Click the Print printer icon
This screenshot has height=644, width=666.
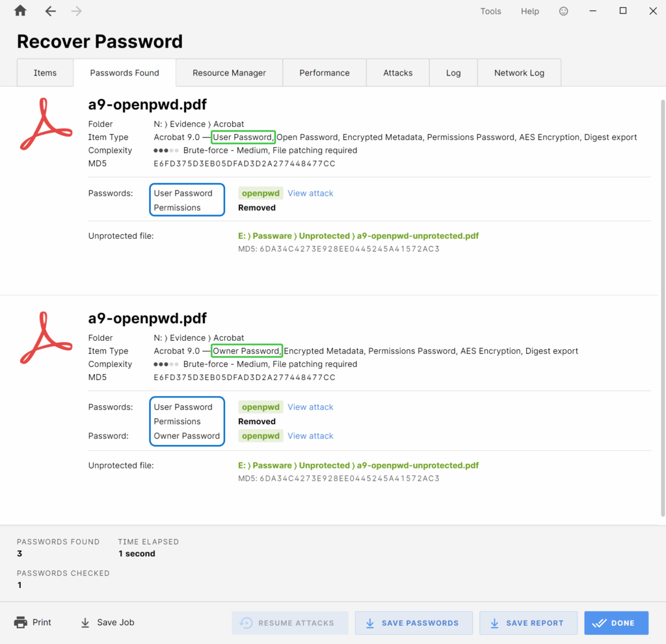click(21, 623)
